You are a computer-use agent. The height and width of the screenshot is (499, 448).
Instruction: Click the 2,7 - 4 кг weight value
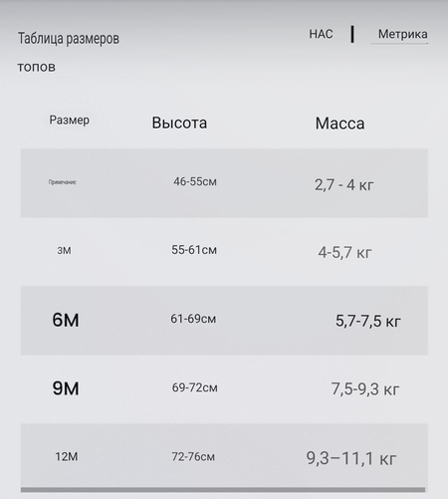click(x=344, y=185)
